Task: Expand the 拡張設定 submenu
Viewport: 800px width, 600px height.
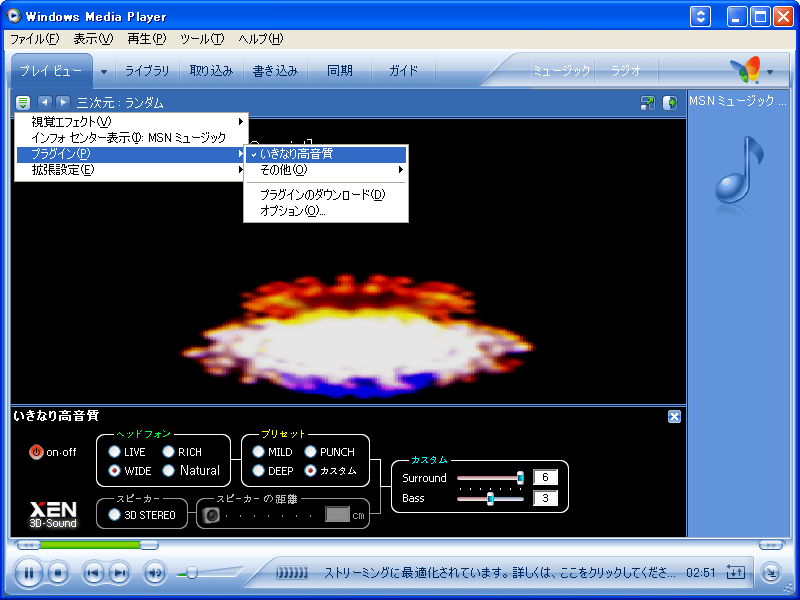Action: click(x=131, y=170)
